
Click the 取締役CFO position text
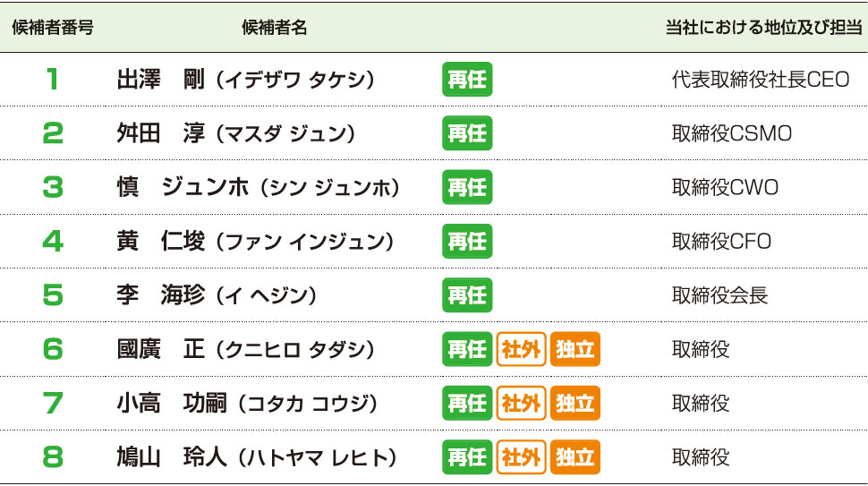[x=721, y=241]
